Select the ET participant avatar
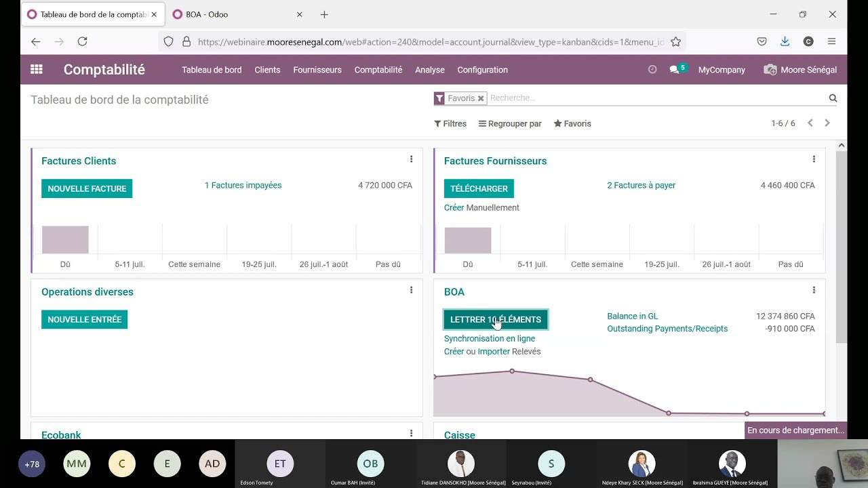868x488 pixels. (x=280, y=464)
